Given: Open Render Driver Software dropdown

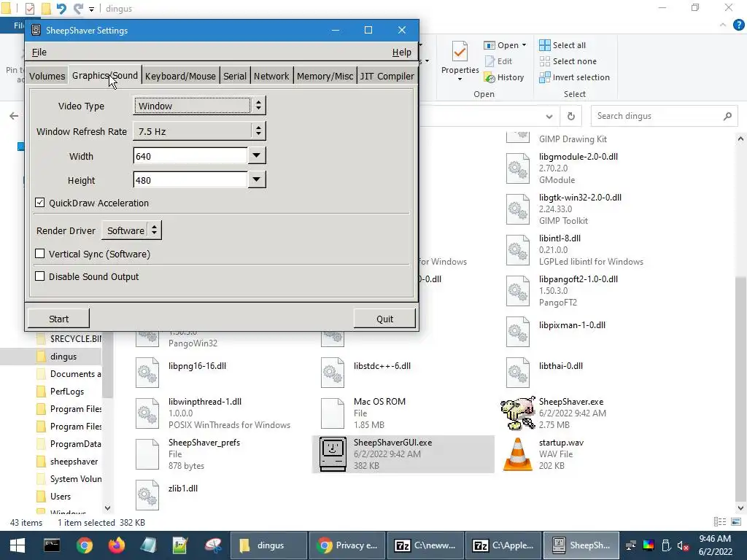Looking at the screenshot, I should click(131, 230).
